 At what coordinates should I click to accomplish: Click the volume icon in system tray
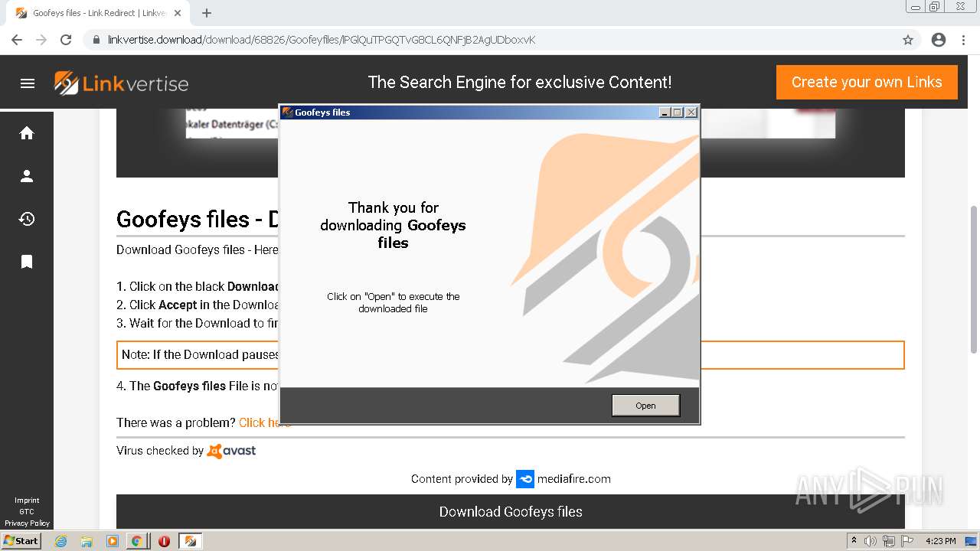871,541
